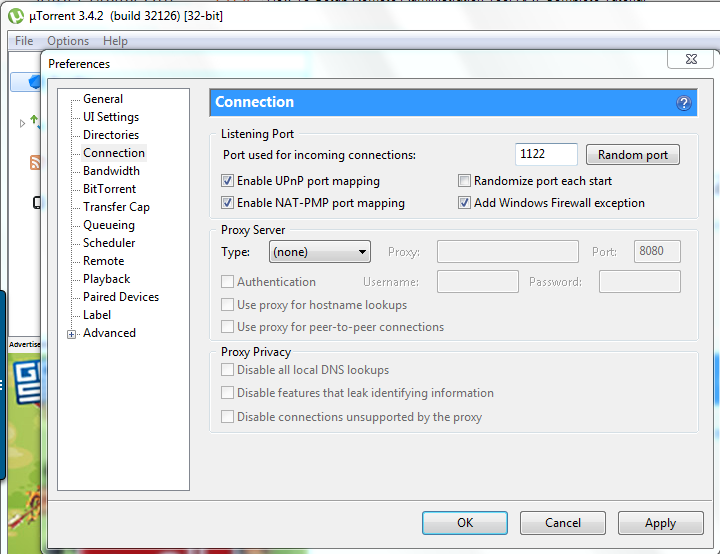The width and height of the screenshot is (720, 554).
Task: Click the help question mark icon
Action: [x=684, y=103]
